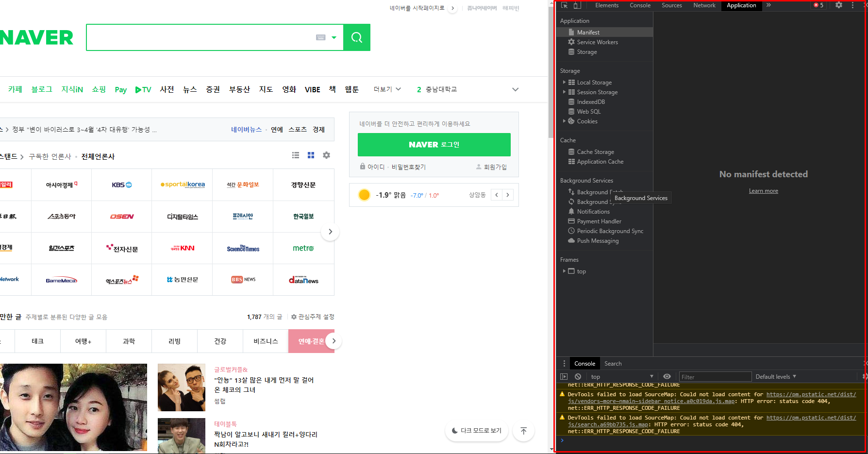This screenshot has height=454, width=868.
Task: Expand the menu row chevron beside trending keywords
Action: pos(515,89)
